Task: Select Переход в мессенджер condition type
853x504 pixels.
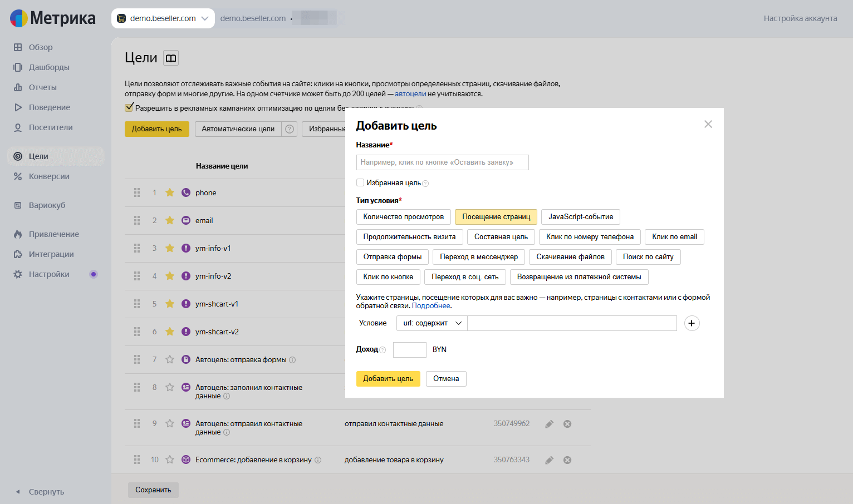Action: 479,257
